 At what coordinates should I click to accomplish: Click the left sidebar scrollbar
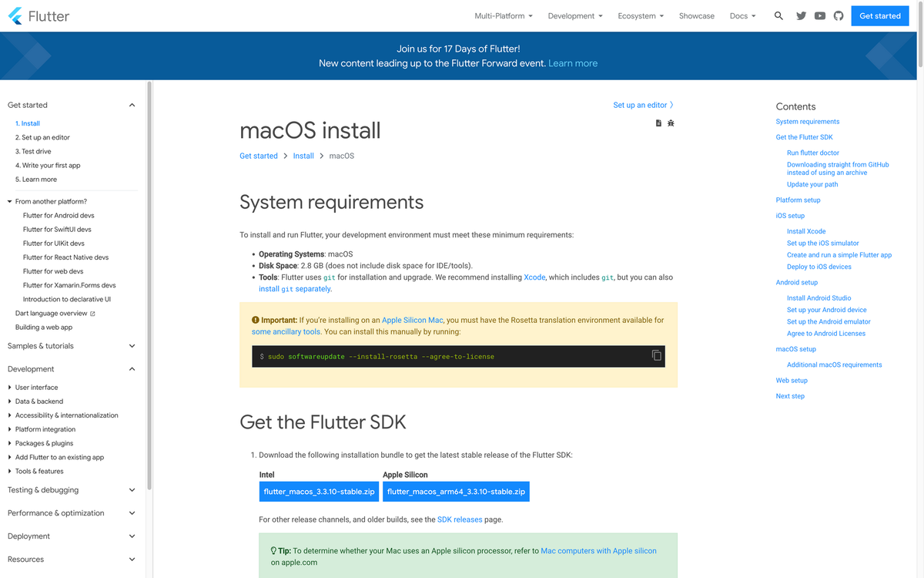[x=149, y=285]
